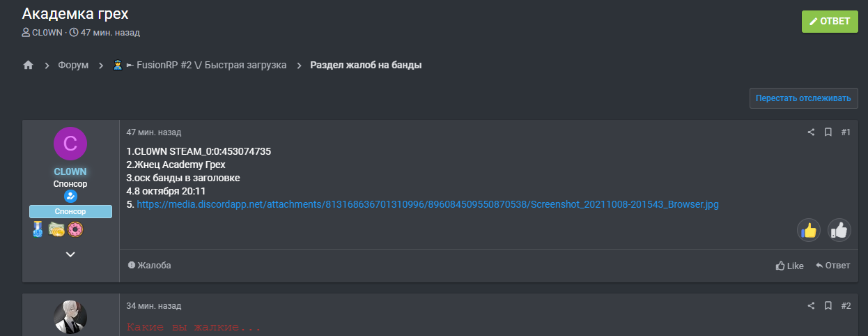
Task: Click the home icon in breadcrumbs
Action: coord(28,65)
